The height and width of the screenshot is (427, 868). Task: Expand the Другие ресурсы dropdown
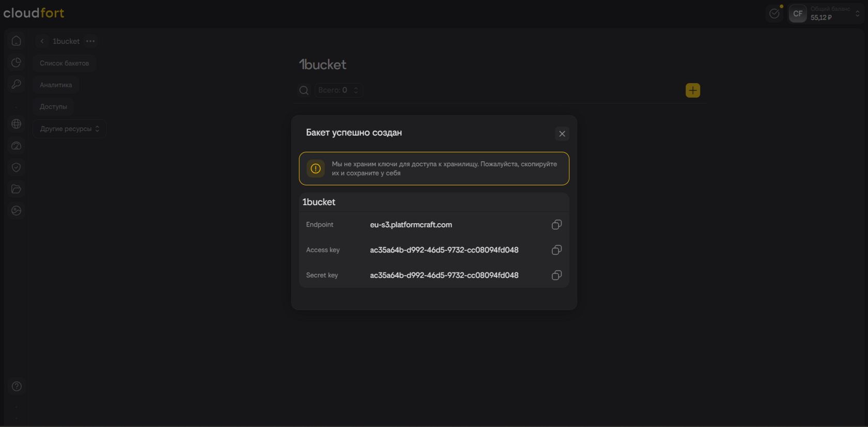[x=69, y=129]
